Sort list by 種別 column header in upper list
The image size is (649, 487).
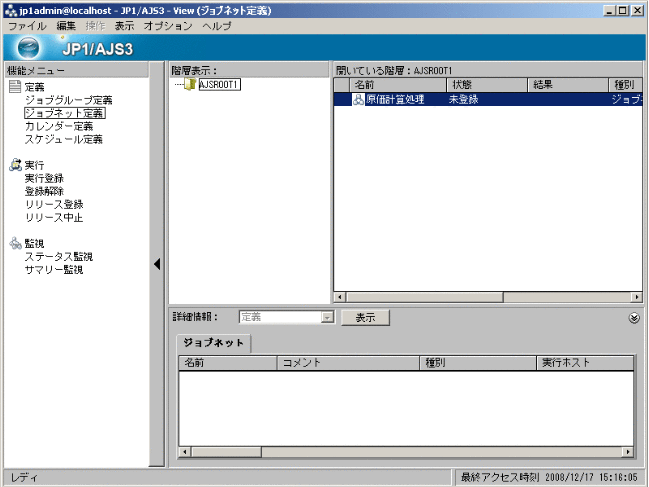pyautogui.click(x=625, y=85)
